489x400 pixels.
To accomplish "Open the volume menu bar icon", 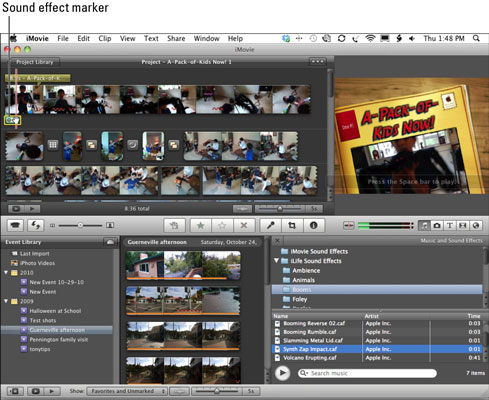I will click(x=412, y=38).
